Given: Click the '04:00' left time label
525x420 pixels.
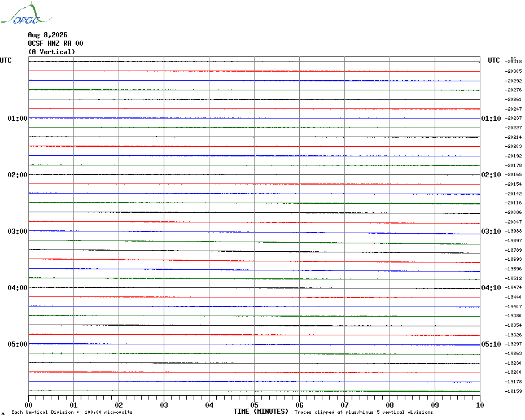Looking at the screenshot, I should tap(17, 288).
